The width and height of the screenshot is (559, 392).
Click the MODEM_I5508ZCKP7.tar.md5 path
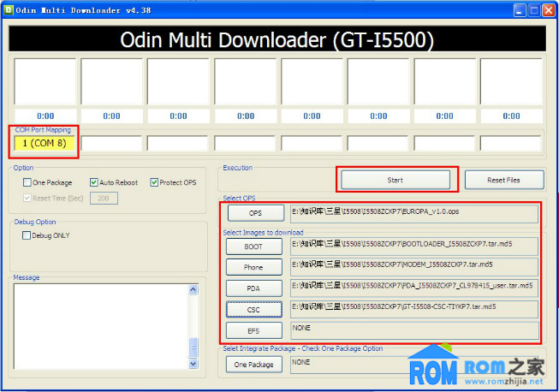pyautogui.click(x=414, y=267)
